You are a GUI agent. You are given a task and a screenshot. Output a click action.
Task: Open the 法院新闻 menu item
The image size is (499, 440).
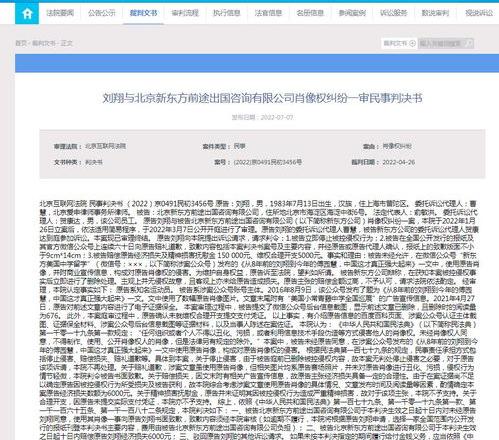pos(60,13)
